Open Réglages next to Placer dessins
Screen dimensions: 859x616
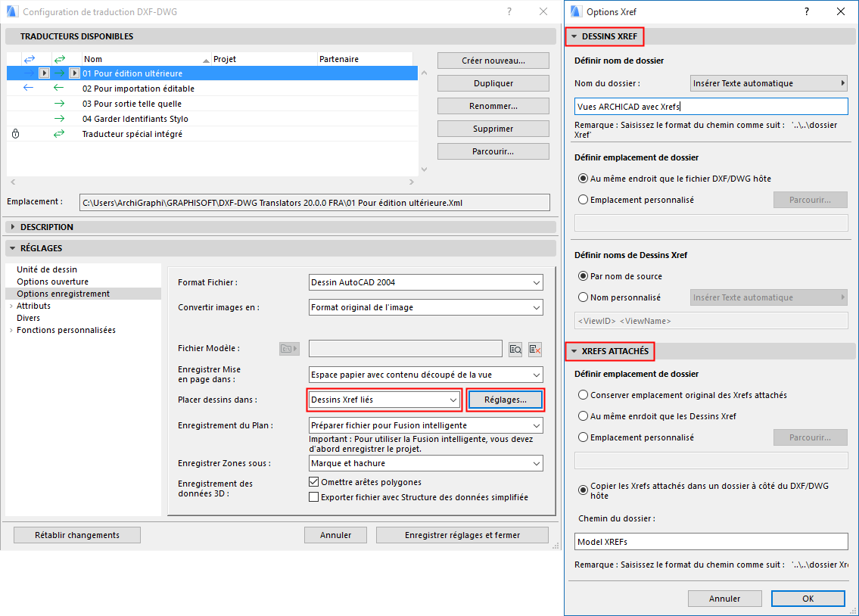505,400
